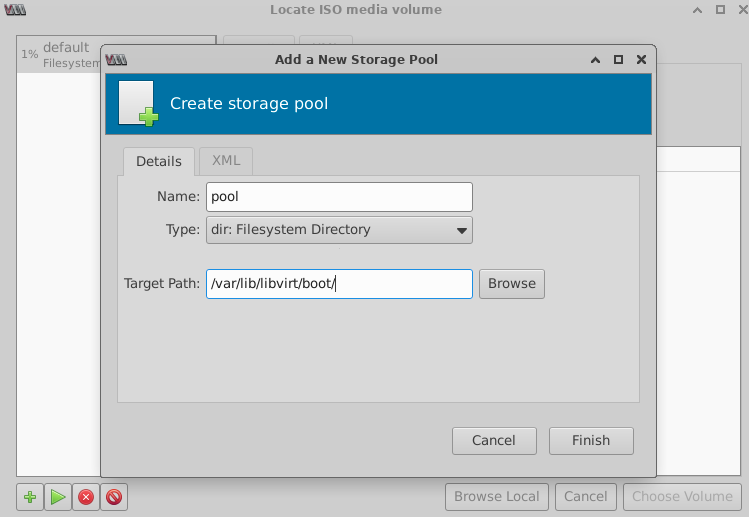Cancel the Add a New Storage Pool dialog
749x517 pixels.
tap(494, 441)
